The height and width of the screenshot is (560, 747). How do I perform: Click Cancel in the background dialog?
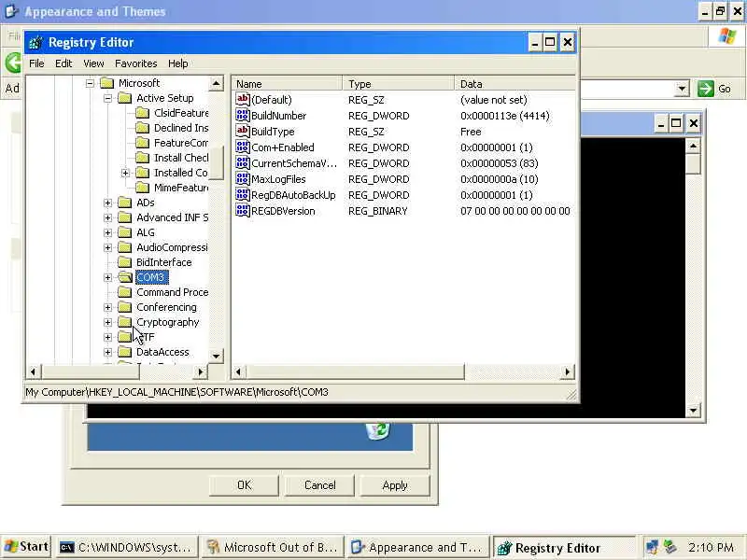tap(319, 485)
